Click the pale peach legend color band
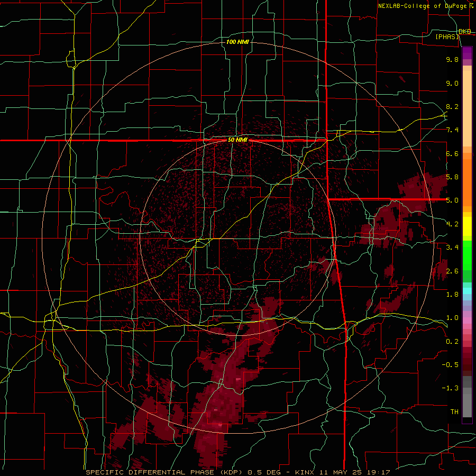Image resolution: width=476 pixels, height=476 pixels. (467, 108)
